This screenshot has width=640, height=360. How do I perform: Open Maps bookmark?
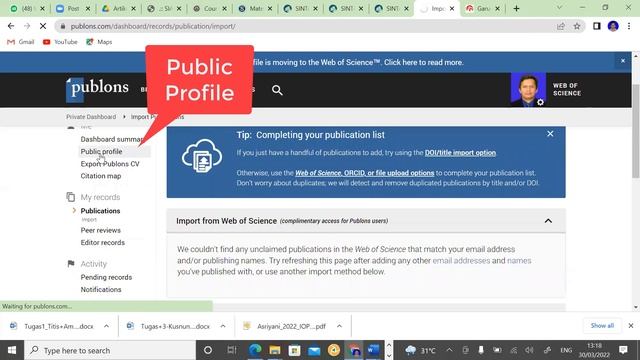(99, 42)
